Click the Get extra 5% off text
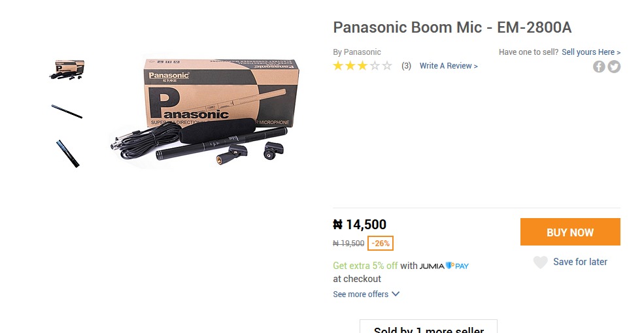This screenshot has height=333, width=644. click(x=365, y=266)
